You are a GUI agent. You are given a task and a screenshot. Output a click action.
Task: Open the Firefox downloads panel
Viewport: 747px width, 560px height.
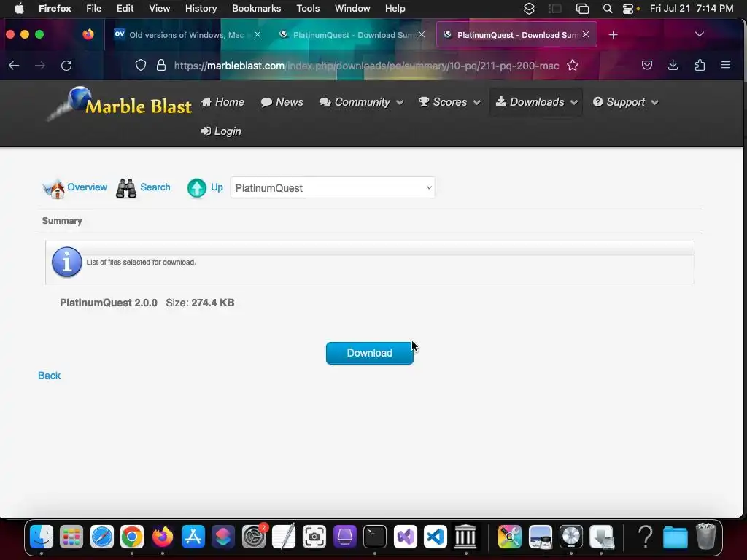pyautogui.click(x=673, y=65)
